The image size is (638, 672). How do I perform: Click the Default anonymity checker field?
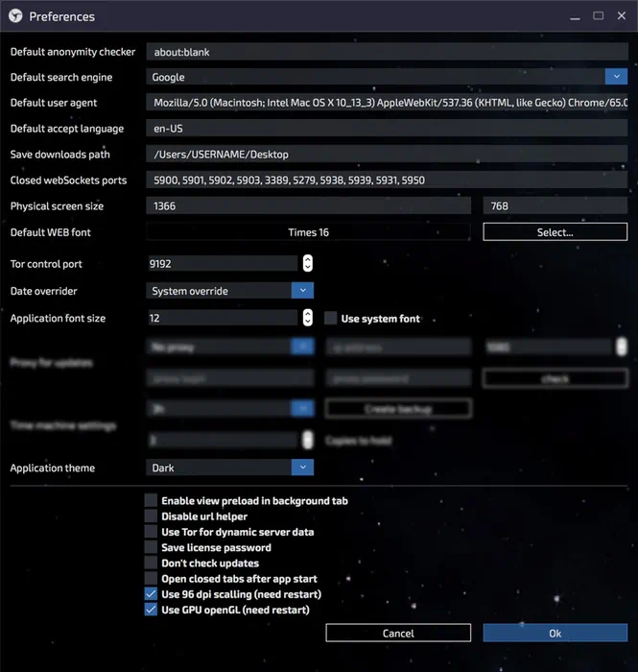pyautogui.click(x=387, y=52)
